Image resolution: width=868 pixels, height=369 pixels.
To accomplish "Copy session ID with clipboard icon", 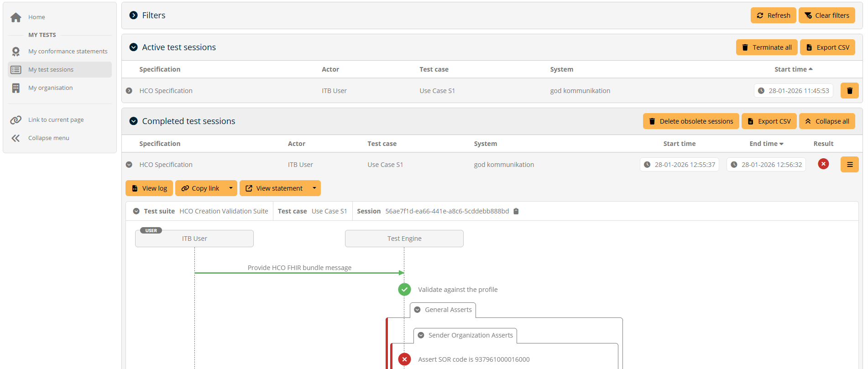I will 516,211.
